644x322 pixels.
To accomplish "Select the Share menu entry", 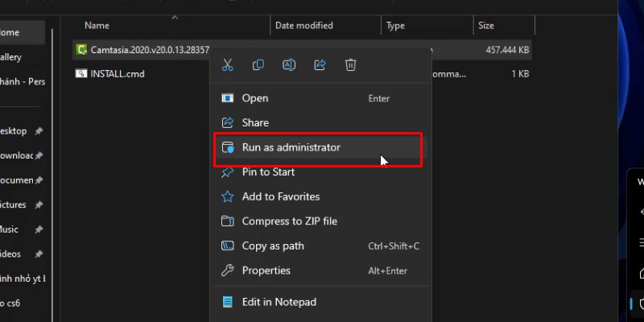I will pyautogui.click(x=255, y=122).
